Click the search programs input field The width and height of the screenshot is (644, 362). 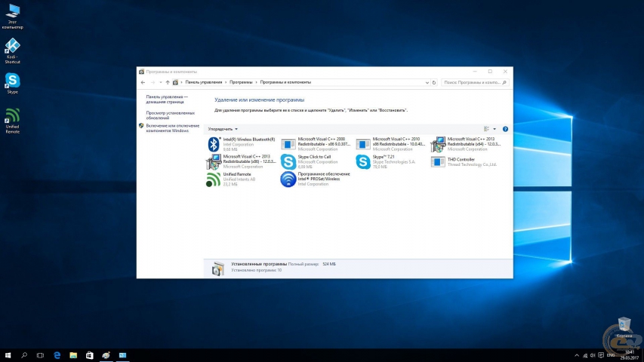coord(470,81)
